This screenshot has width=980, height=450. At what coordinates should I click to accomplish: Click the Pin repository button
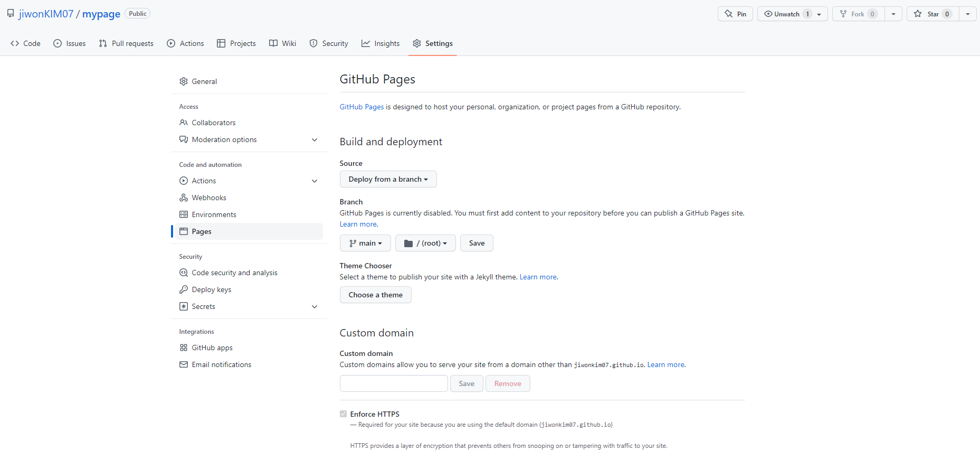coord(735,14)
